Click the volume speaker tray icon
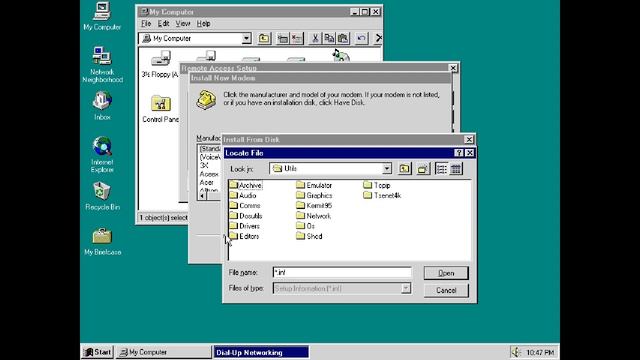 (516, 352)
